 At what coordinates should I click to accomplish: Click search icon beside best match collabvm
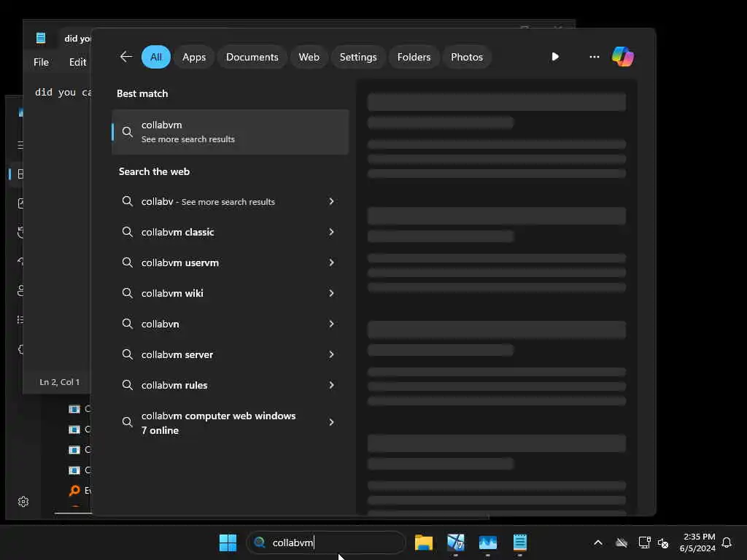click(x=127, y=132)
